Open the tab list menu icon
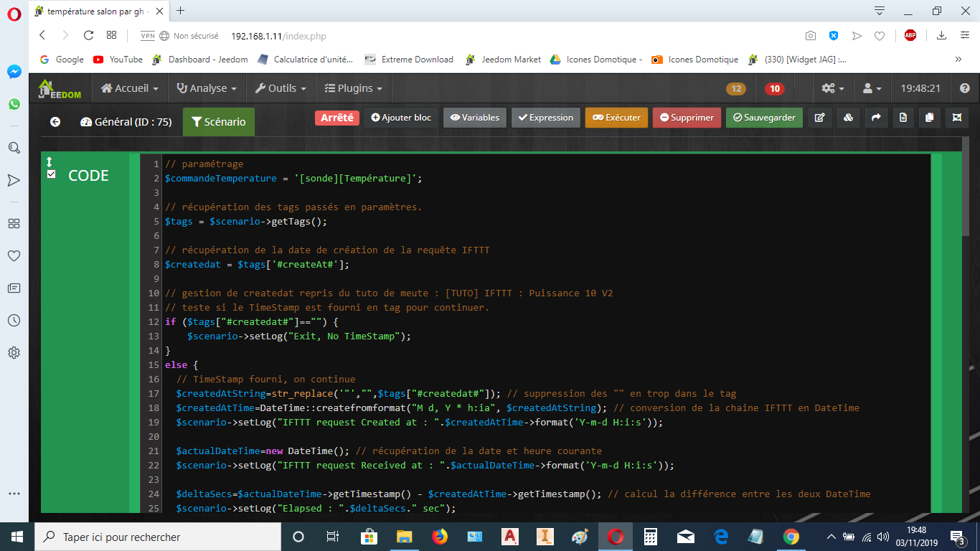Image resolution: width=980 pixels, height=551 pixels. (880, 10)
